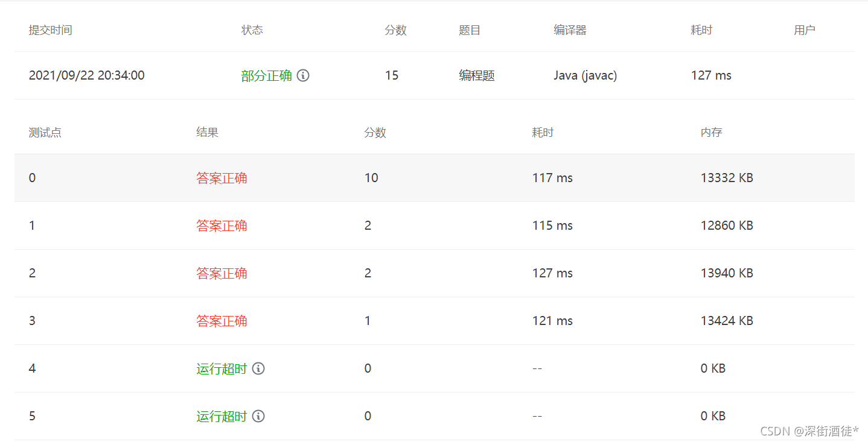Click the Java (javac) compiler cell
The image size is (868, 442).
pyautogui.click(x=586, y=75)
